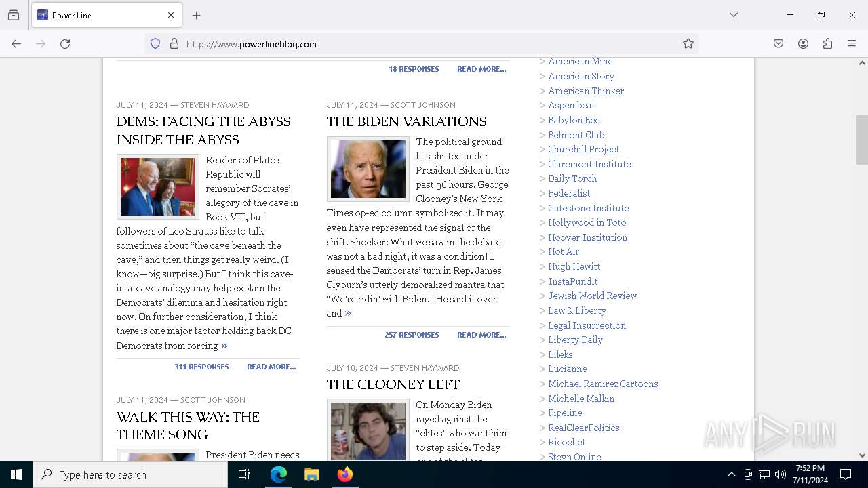This screenshot has height=488, width=868.
Task: Open the taskbar clock and date
Action: pos(810,474)
